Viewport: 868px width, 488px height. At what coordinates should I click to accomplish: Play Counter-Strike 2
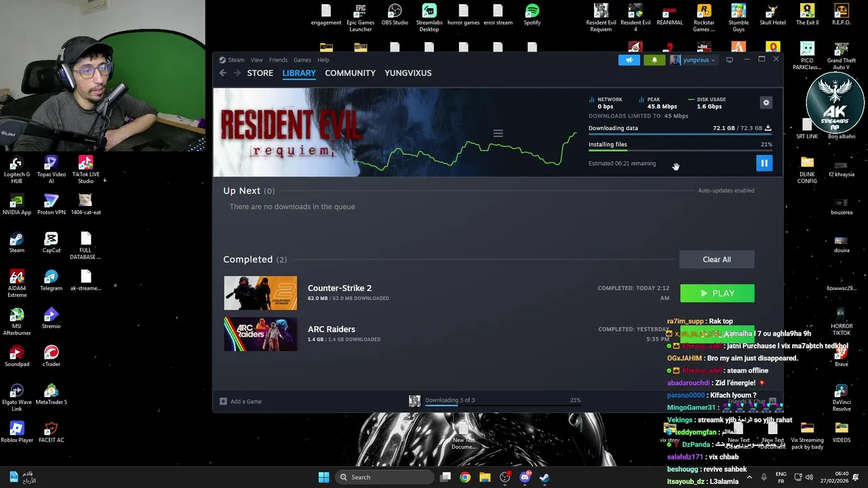(x=717, y=293)
